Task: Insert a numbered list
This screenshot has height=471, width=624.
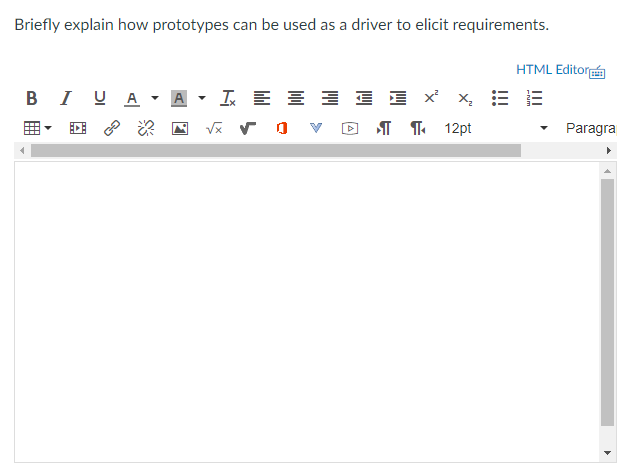Action: point(534,98)
